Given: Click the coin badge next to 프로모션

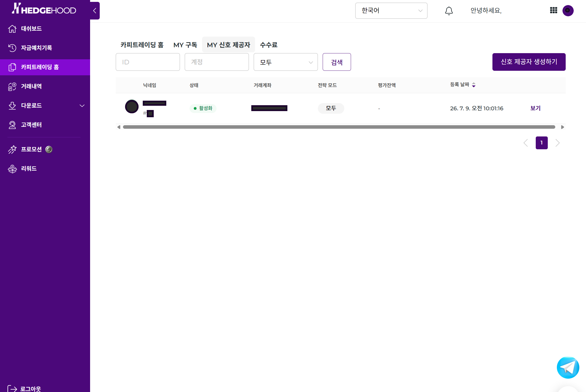Looking at the screenshot, I should [49, 149].
